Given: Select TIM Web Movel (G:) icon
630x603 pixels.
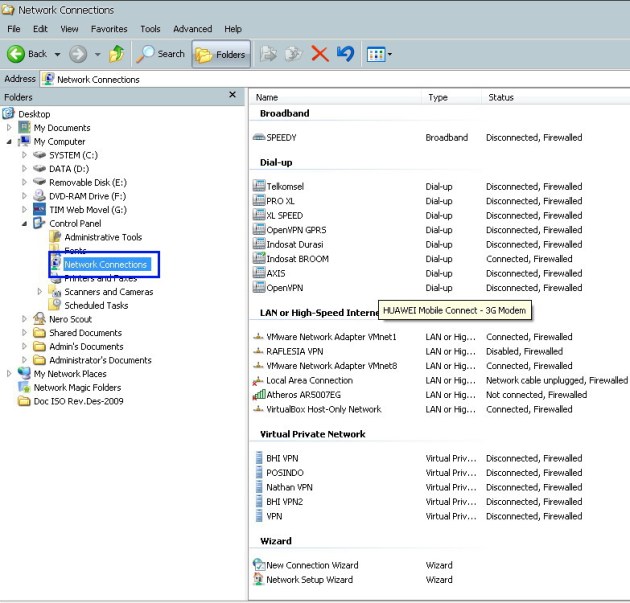Looking at the screenshot, I should click(x=39, y=209).
